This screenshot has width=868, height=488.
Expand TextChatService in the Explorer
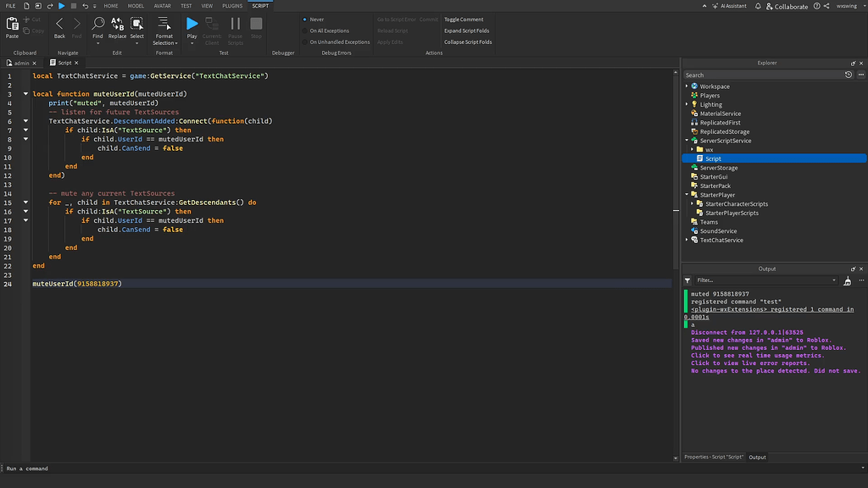[687, 240]
